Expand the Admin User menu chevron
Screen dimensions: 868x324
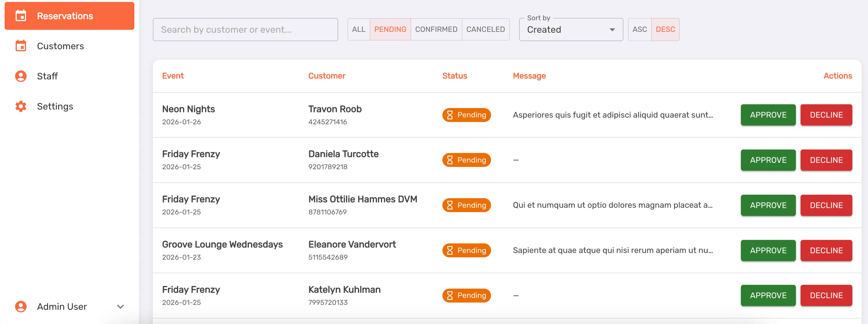point(120,307)
